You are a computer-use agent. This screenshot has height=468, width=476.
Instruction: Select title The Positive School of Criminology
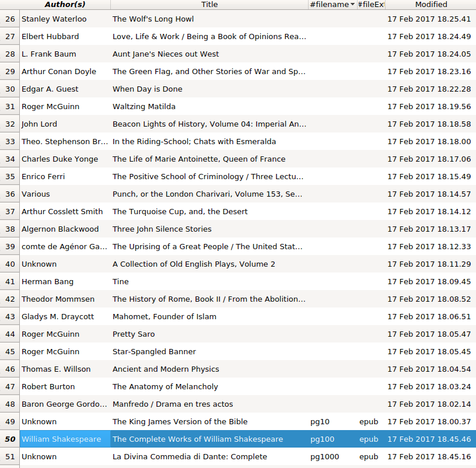(208, 177)
